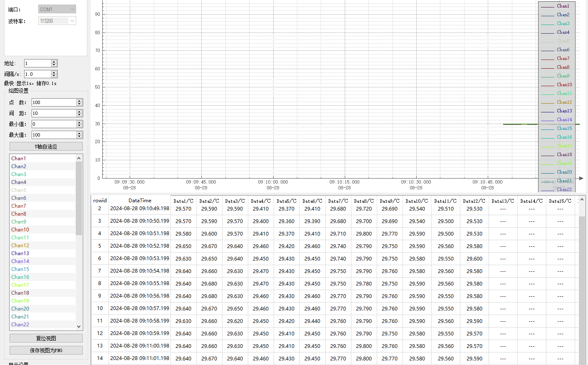The image size is (588, 365).
Task: Click the Y轴自适应 button
Action: point(46,146)
